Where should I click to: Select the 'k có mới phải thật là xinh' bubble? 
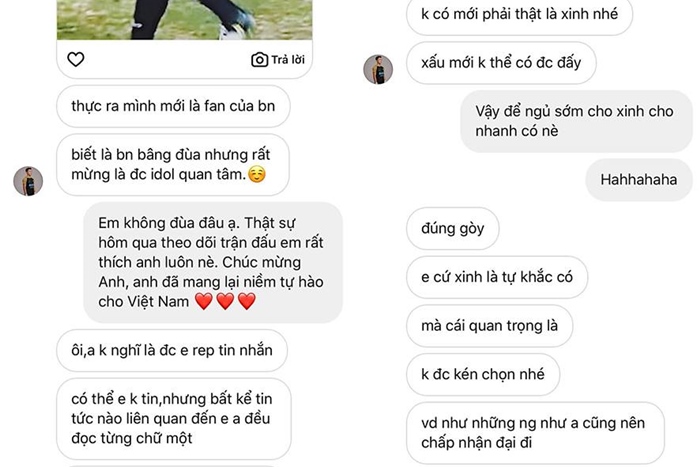[519, 15]
